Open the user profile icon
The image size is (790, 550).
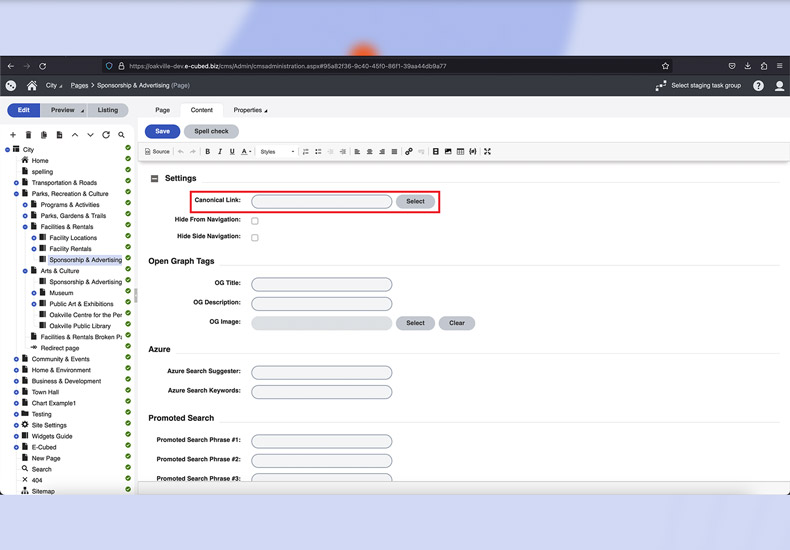coord(779,86)
